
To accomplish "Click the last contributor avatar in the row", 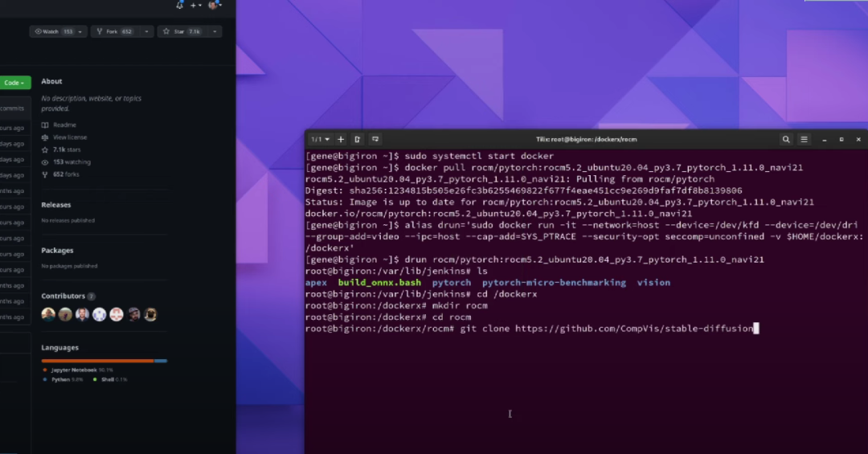I will tap(150, 314).
